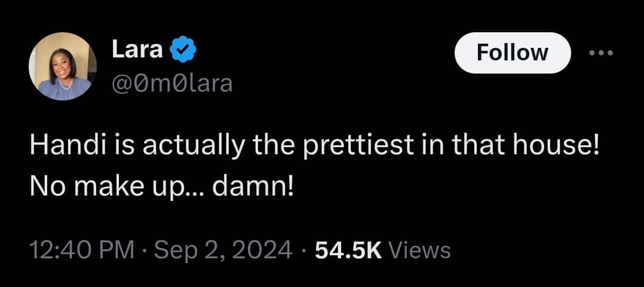Click the "PM" text in the timestamp
Image resolution: width=644 pixels, height=287 pixels.
coord(118,249)
